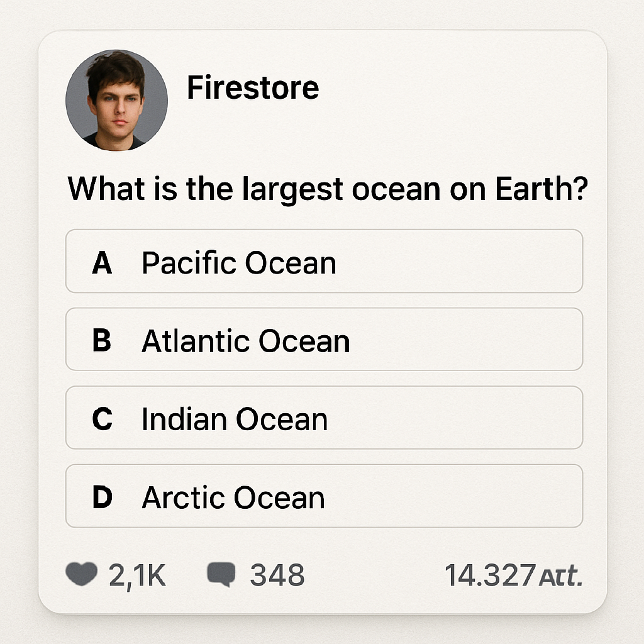This screenshot has height=644, width=644.
Task: Open comments via the speech bubble icon
Action: pyautogui.click(x=223, y=574)
